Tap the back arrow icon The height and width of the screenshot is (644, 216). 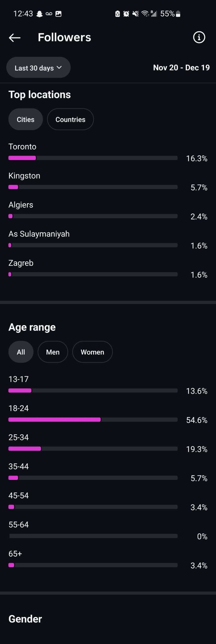(x=15, y=38)
